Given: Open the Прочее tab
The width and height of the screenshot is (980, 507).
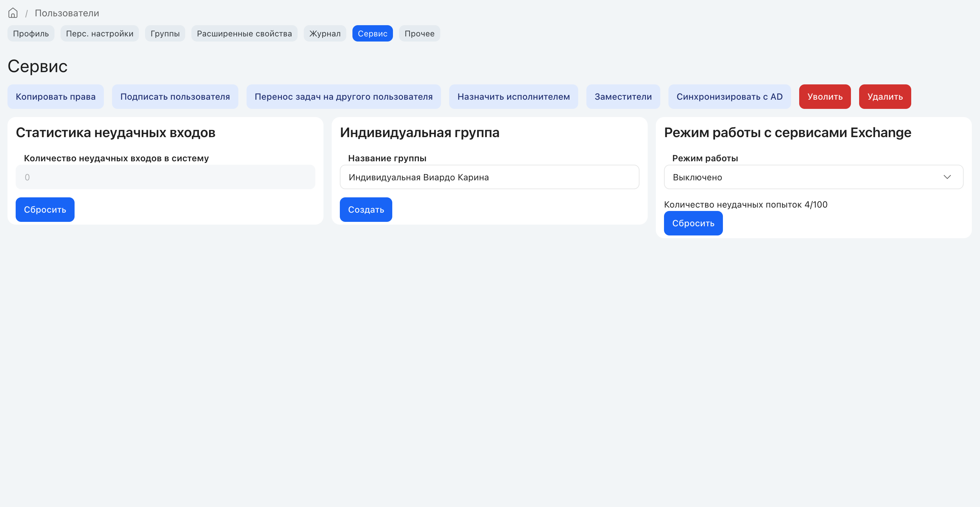Looking at the screenshot, I should pyautogui.click(x=420, y=33).
